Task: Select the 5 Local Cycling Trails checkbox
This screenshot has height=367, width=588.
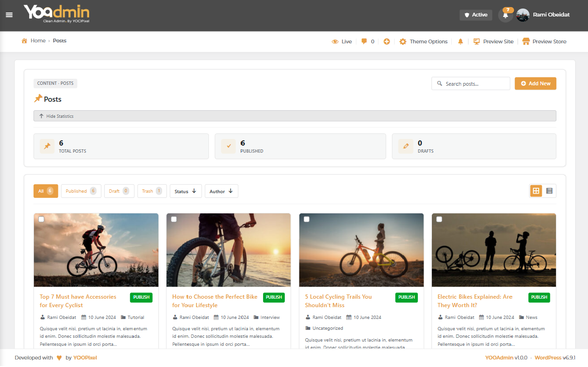Action: point(307,219)
